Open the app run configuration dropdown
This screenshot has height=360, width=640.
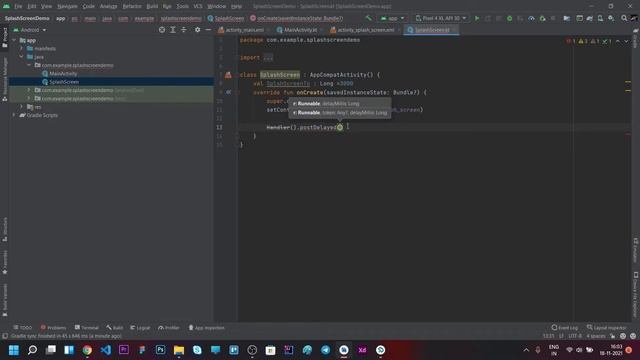tap(392, 18)
